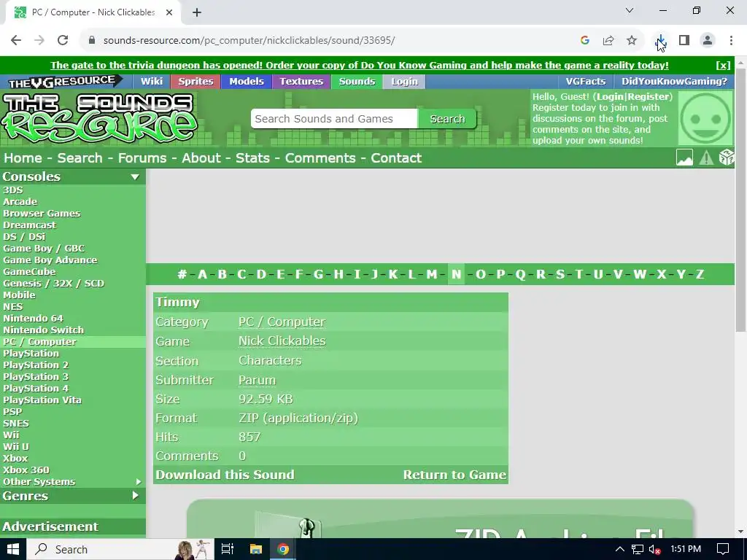The width and height of the screenshot is (747, 560).
Task: Close the PC / Computer tab
Action: click(x=169, y=12)
